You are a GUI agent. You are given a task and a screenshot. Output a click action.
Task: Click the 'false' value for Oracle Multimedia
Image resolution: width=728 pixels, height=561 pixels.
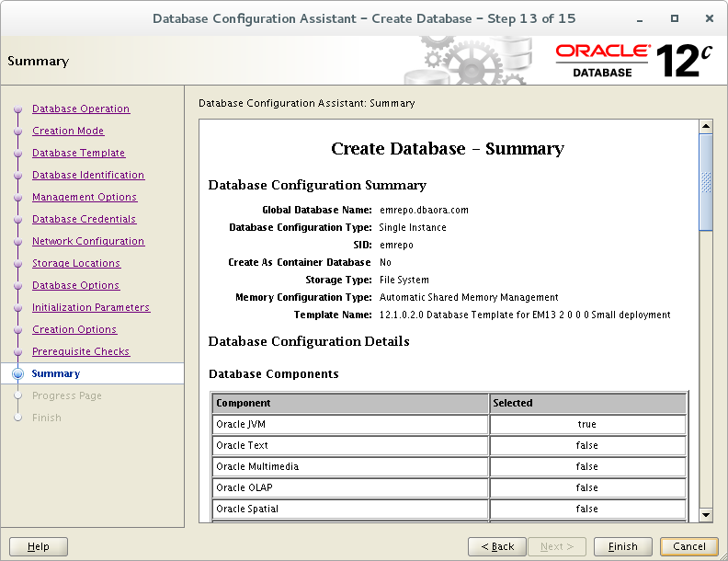point(586,466)
